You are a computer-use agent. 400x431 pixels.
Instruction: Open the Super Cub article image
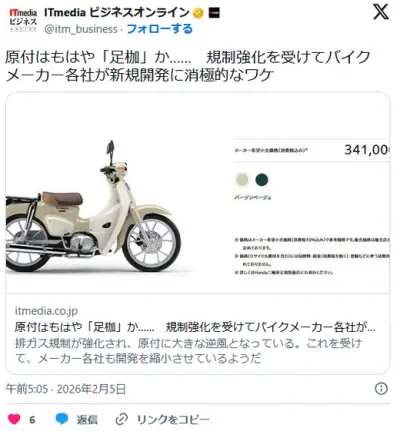pyautogui.click(x=197, y=193)
